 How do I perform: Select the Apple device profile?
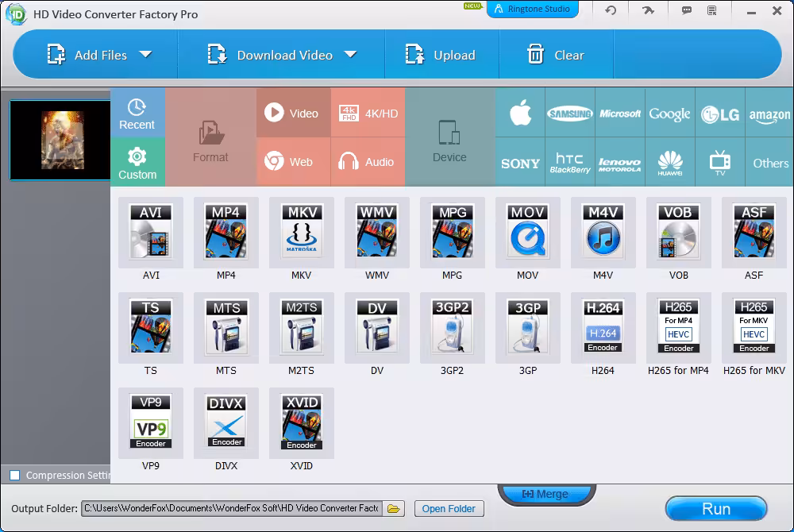519,113
